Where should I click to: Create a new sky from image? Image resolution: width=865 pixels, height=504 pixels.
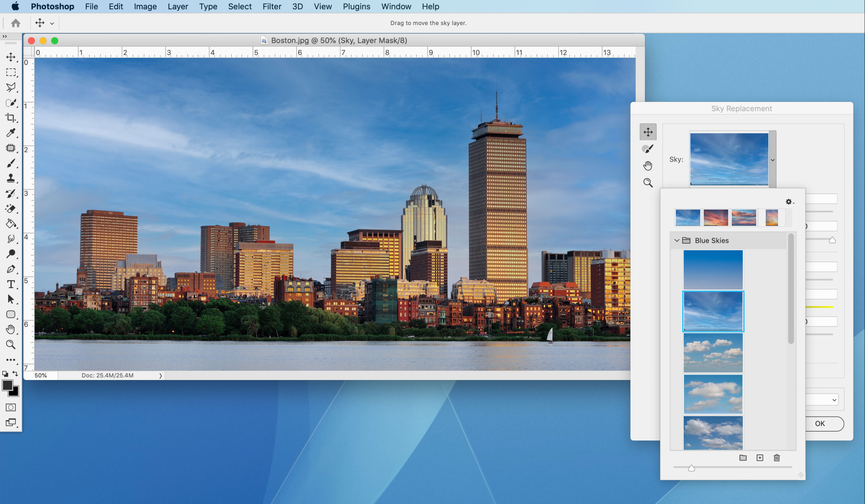point(760,458)
